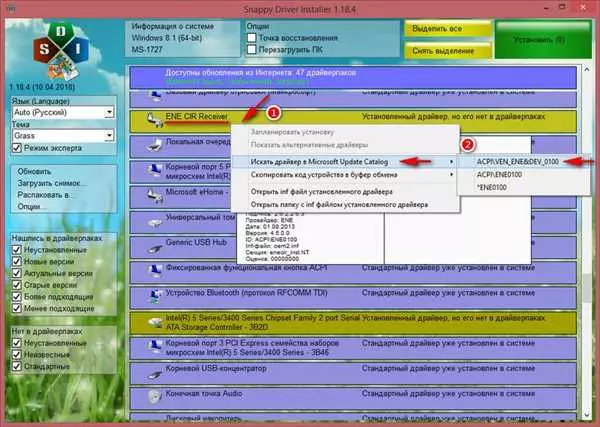Click Загрузить снимок... in the sidebar
Screen dimensions: 600x427
[x=52, y=183]
